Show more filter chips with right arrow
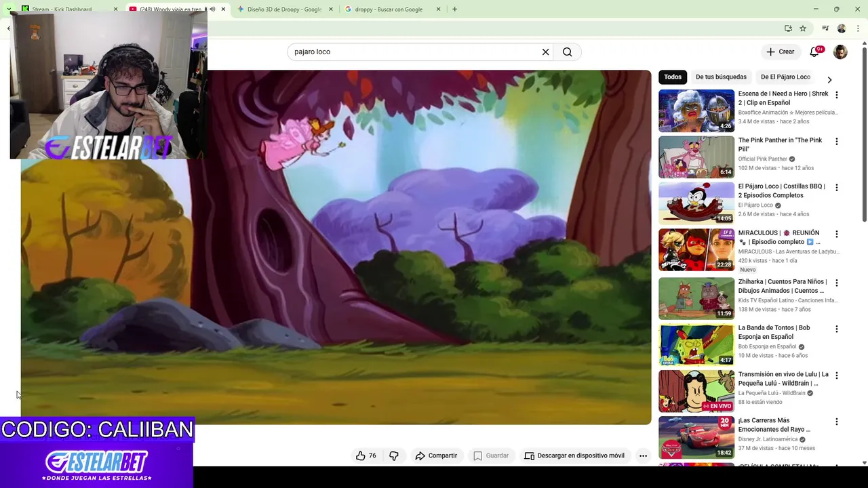Image resolution: width=868 pixels, height=488 pixels. pos(829,79)
